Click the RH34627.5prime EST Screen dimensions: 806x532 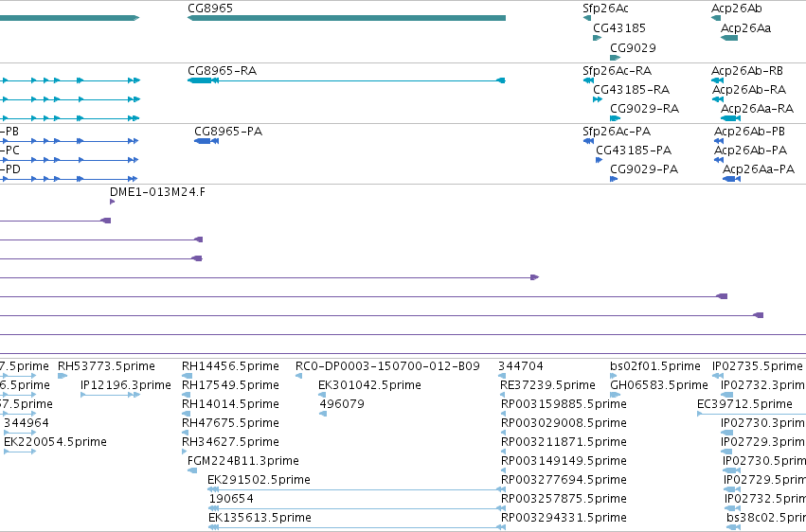(x=184, y=452)
